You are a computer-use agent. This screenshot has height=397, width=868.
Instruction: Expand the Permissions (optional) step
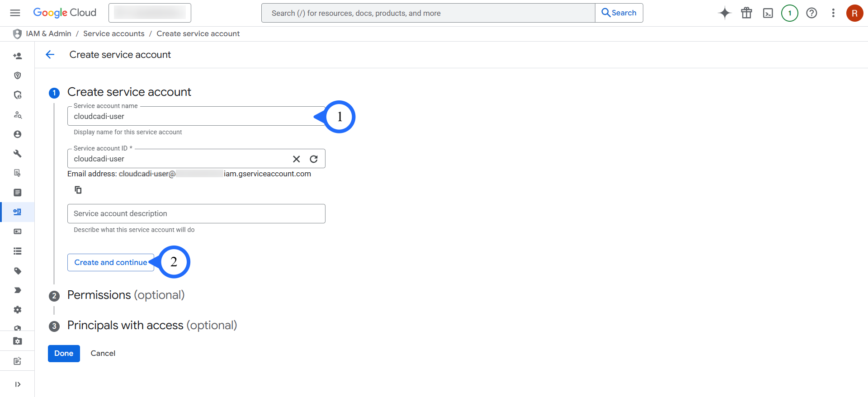[126, 295]
